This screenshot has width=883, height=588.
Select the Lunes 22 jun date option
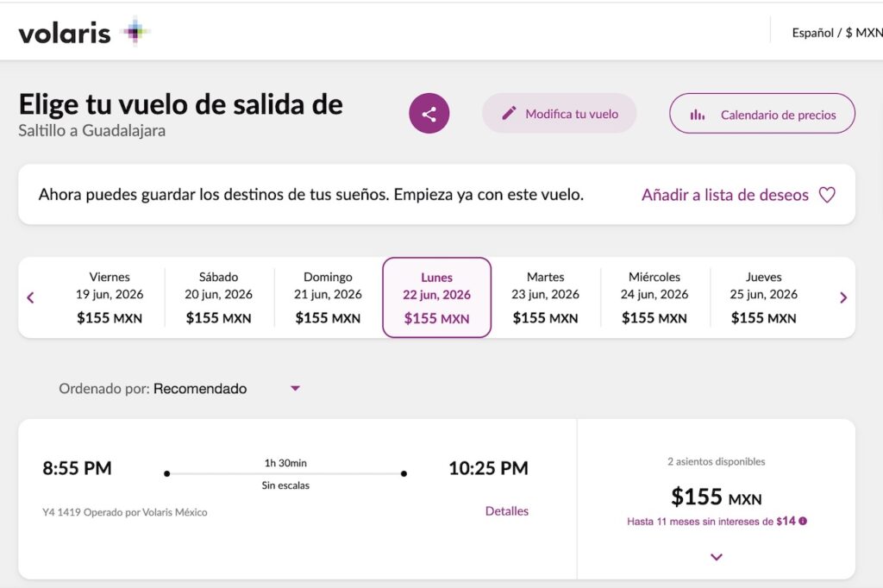[x=436, y=297]
